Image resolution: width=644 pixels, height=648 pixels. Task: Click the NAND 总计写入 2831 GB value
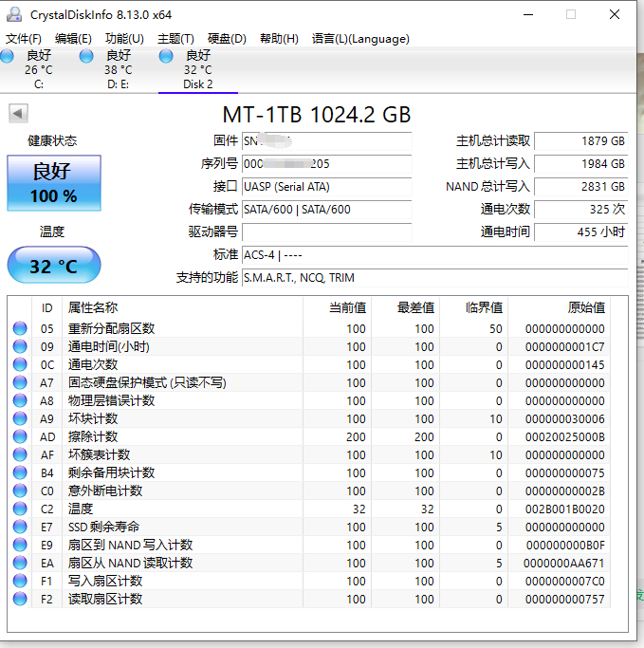(x=581, y=187)
